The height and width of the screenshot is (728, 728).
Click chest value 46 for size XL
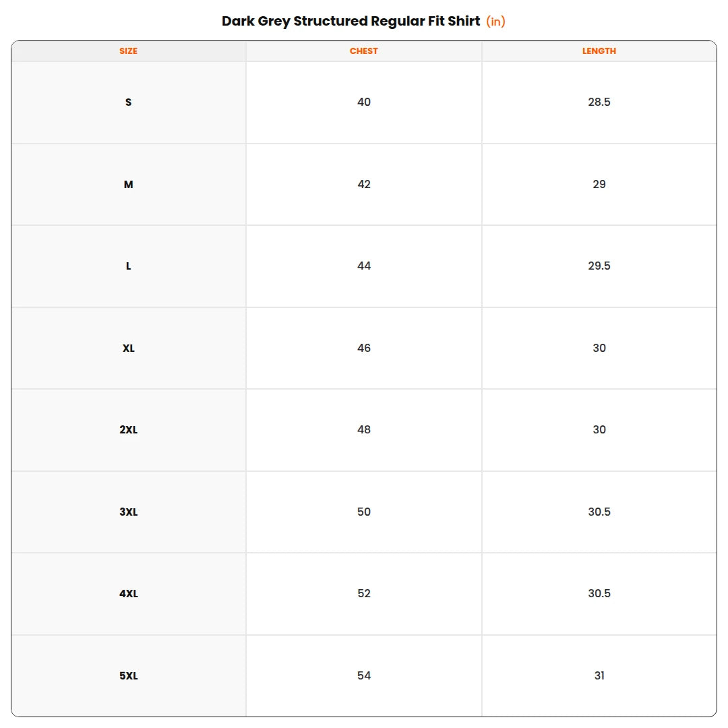364,348
